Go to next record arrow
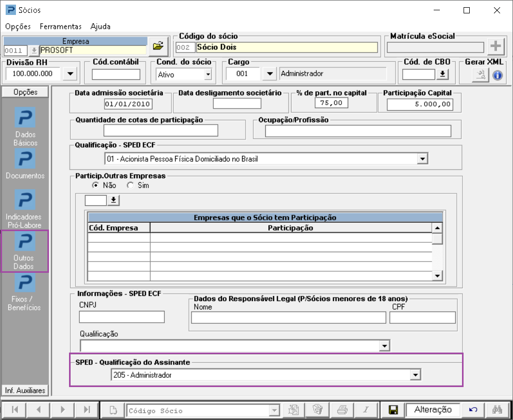This screenshot has width=513, height=420. [x=62, y=410]
